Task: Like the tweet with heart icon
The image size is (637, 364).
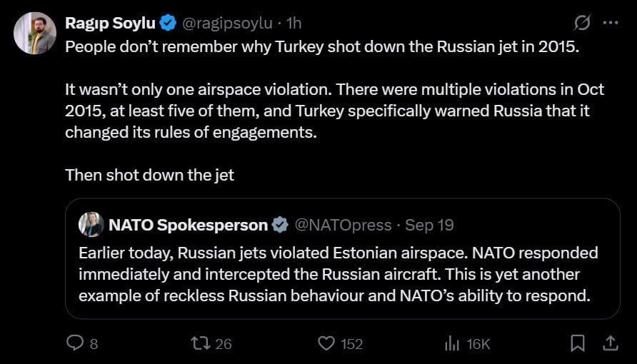Action: click(326, 343)
